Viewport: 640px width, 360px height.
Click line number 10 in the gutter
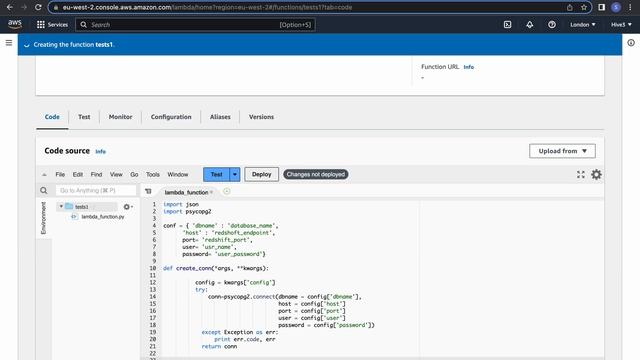(153, 268)
